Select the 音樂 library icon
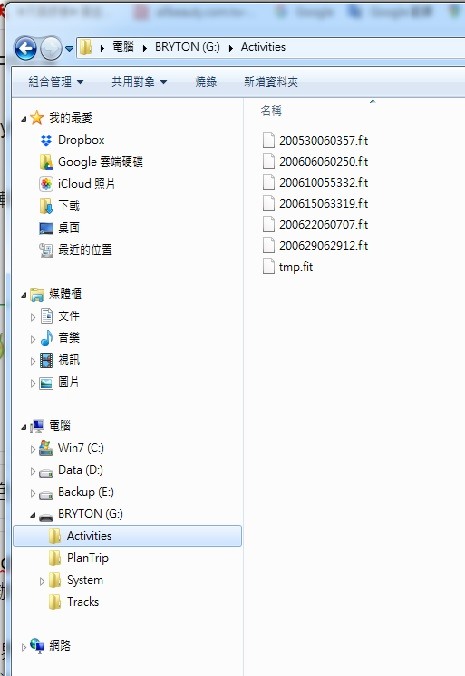This screenshot has width=465, height=676. tap(46, 338)
